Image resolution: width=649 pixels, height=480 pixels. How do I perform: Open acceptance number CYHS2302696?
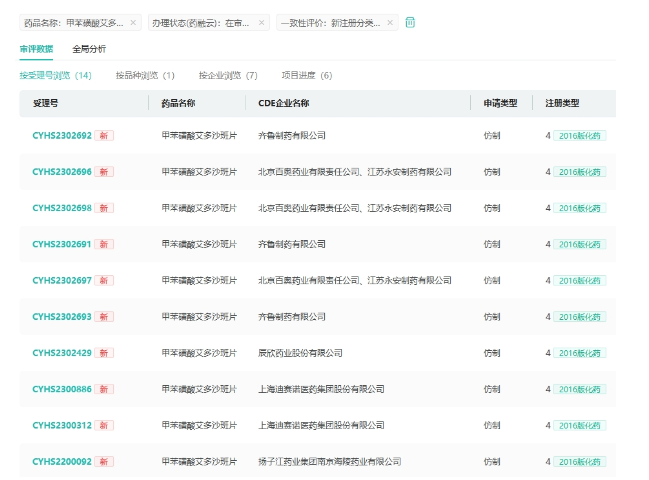coord(62,171)
